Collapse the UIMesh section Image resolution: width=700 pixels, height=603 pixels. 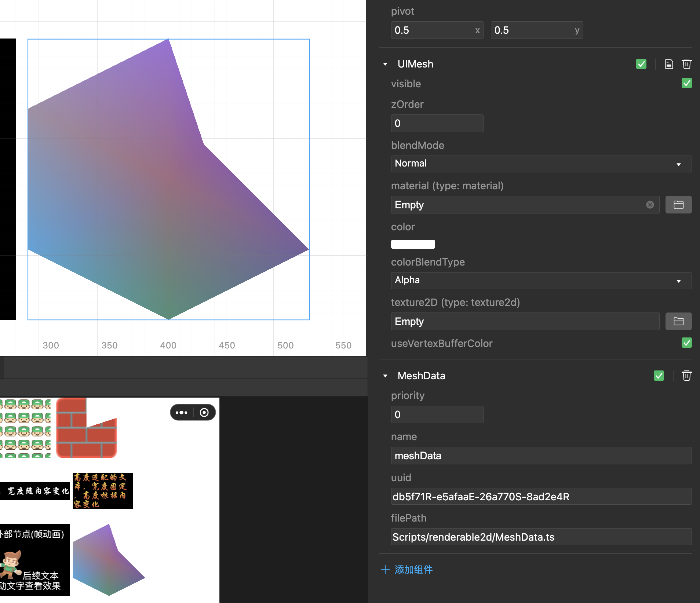[x=385, y=64]
